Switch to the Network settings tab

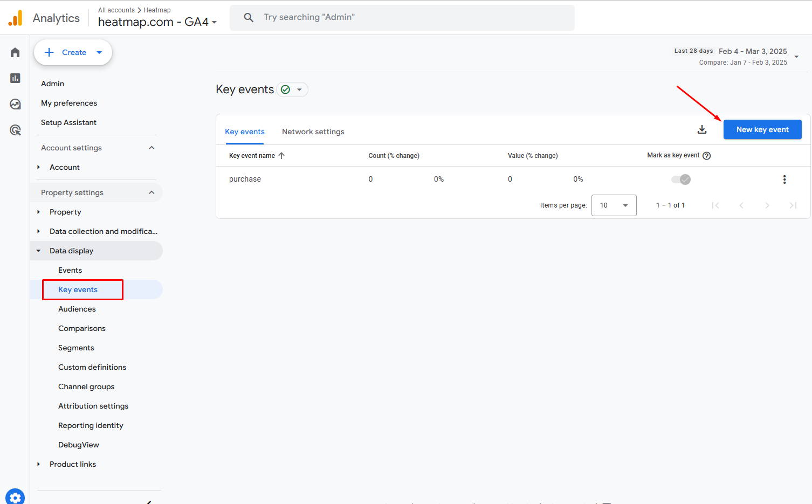(313, 132)
